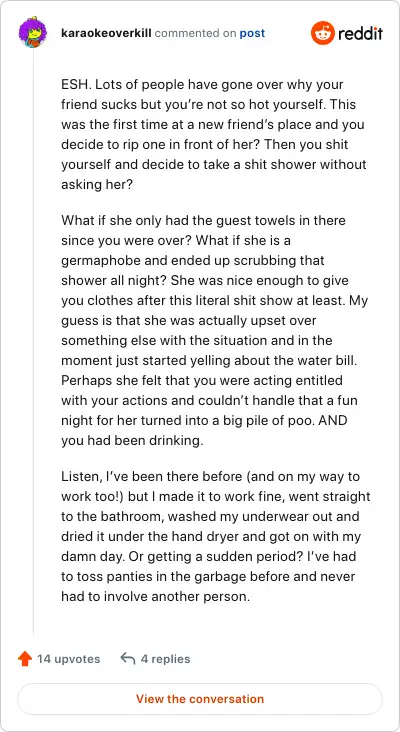Click the 'View the conversation' button
Viewport: 400px width, 732px height.
click(200, 699)
